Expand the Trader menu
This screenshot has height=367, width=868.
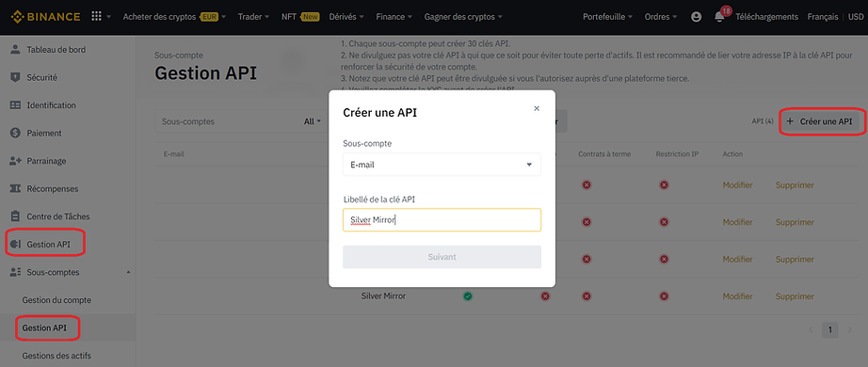click(x=253, y=17)
